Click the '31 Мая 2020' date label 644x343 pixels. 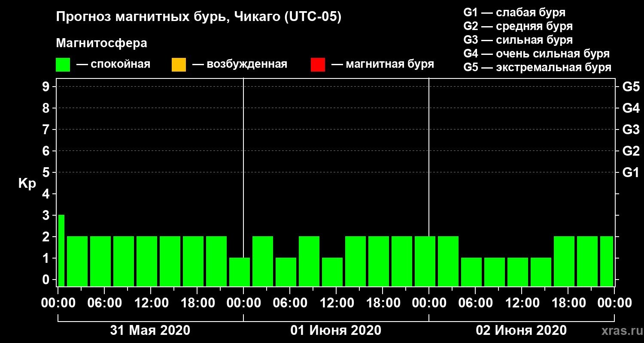[x=150, y=331]
